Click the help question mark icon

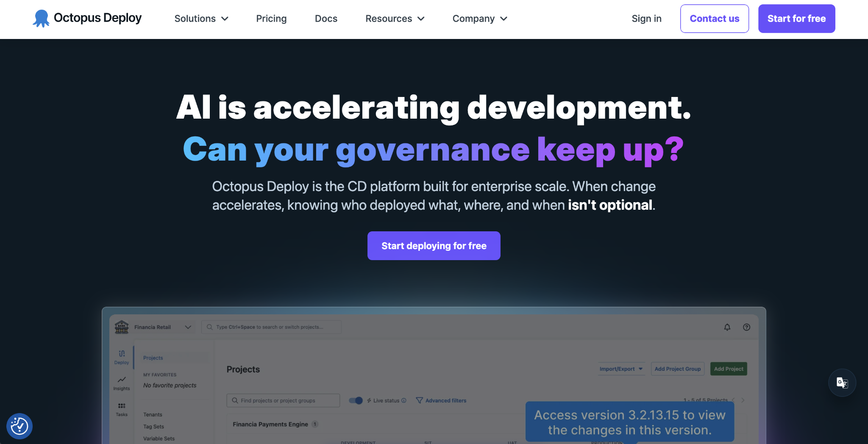pos(747,327)
